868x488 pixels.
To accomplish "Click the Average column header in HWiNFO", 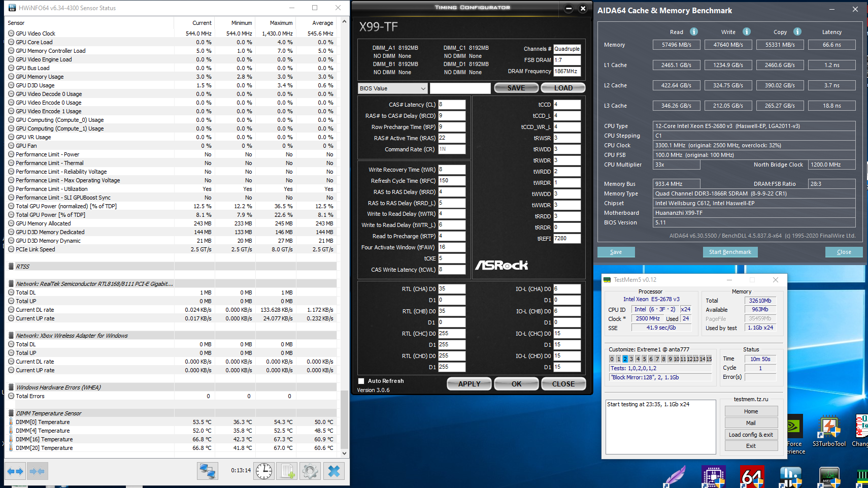I will 316,23.
